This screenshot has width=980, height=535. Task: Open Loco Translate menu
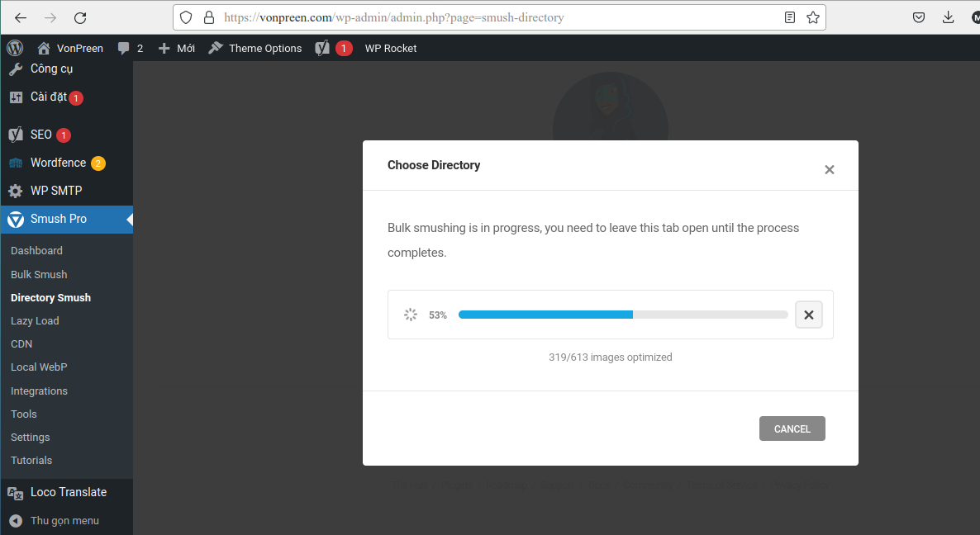point(68,492)
